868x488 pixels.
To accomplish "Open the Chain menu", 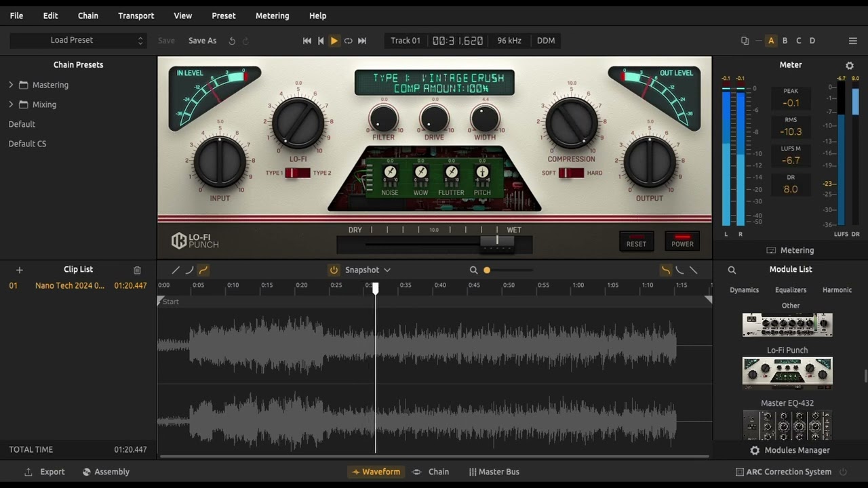I will tap(88, 16).
